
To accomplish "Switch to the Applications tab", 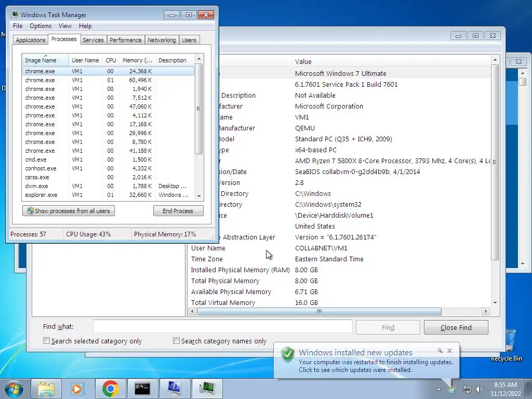I will tap(31, 40).
